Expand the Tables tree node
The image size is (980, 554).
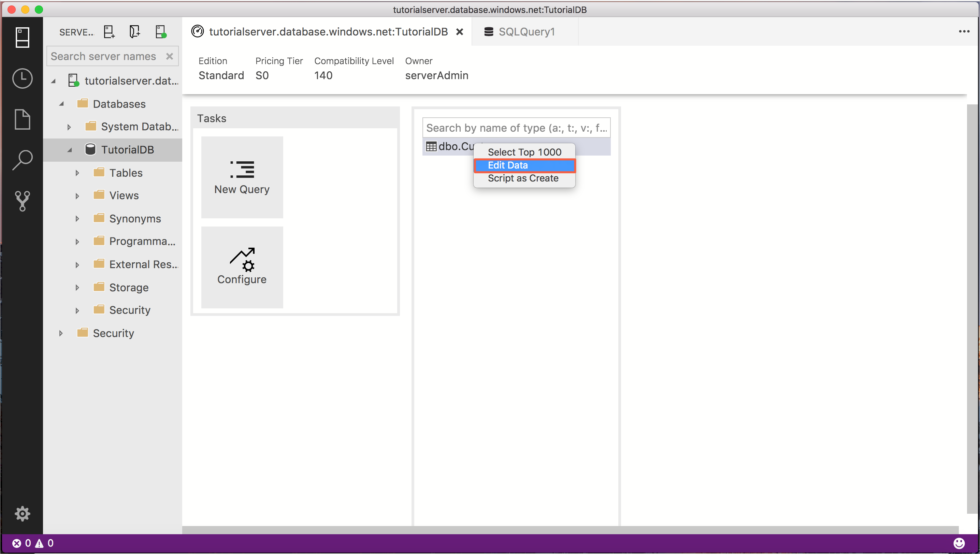coord(77,173)
